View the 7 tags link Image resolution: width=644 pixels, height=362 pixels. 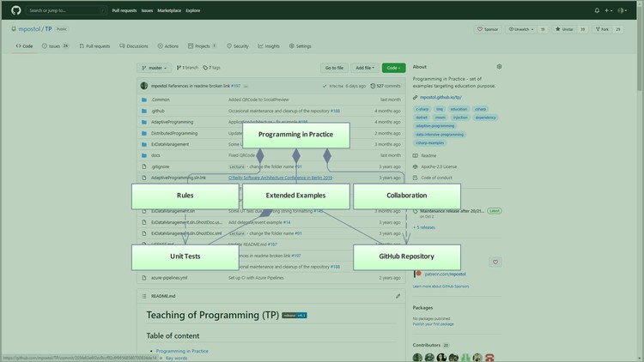pos(211,68)
